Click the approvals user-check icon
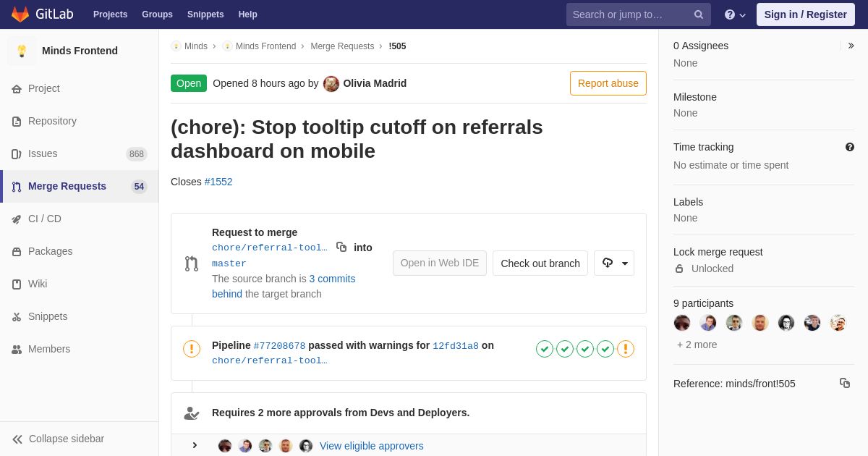The height and width of the screenshot is (456, 868). point(192,413)
